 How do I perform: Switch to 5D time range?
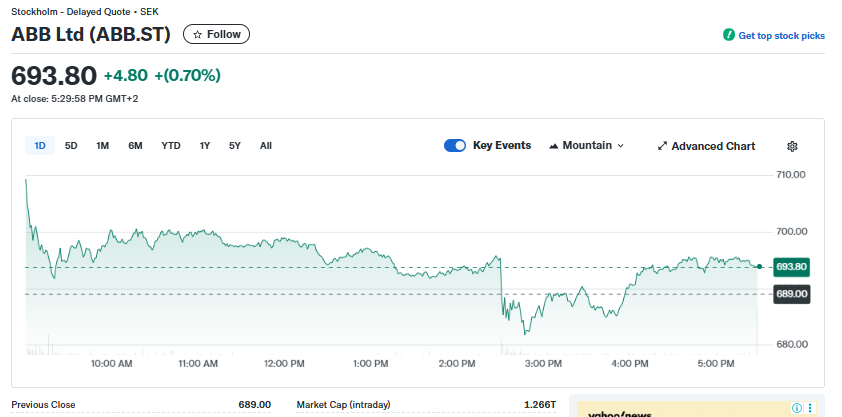(71, 146)
